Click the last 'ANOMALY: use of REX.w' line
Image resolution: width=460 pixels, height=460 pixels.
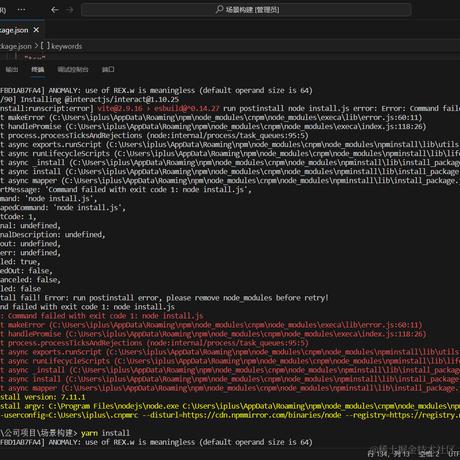click(x=156, y=442)
